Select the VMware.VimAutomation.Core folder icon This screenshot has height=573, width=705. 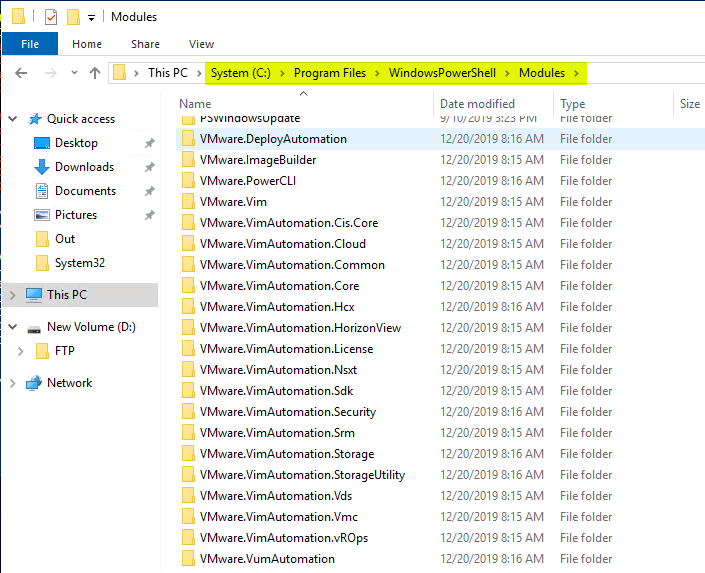point(188,286)
